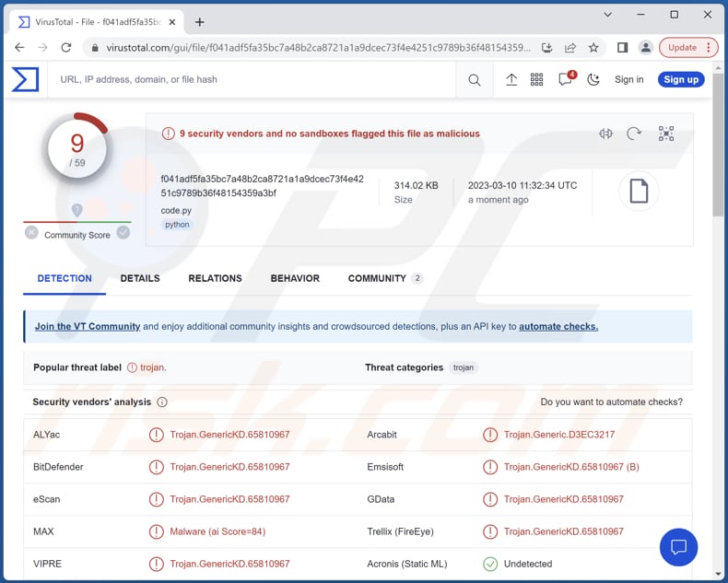Toggle dark mode moon icon
728x583 pixels.
[593, 80]
